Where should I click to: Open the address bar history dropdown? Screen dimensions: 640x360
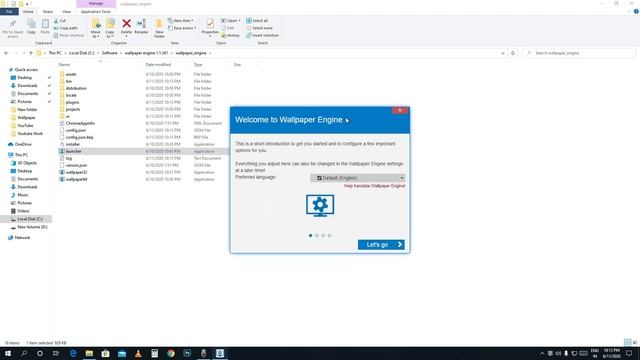point(503,53)
